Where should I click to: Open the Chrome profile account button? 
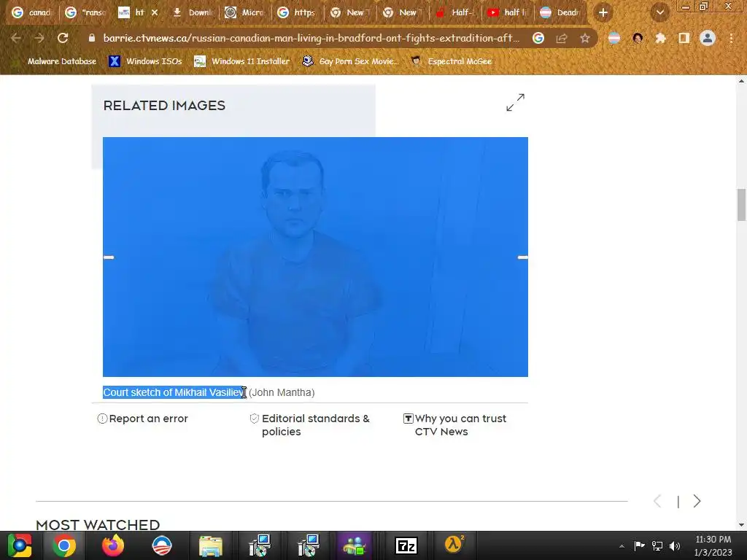pyautogui.click(x=708, y=38)
